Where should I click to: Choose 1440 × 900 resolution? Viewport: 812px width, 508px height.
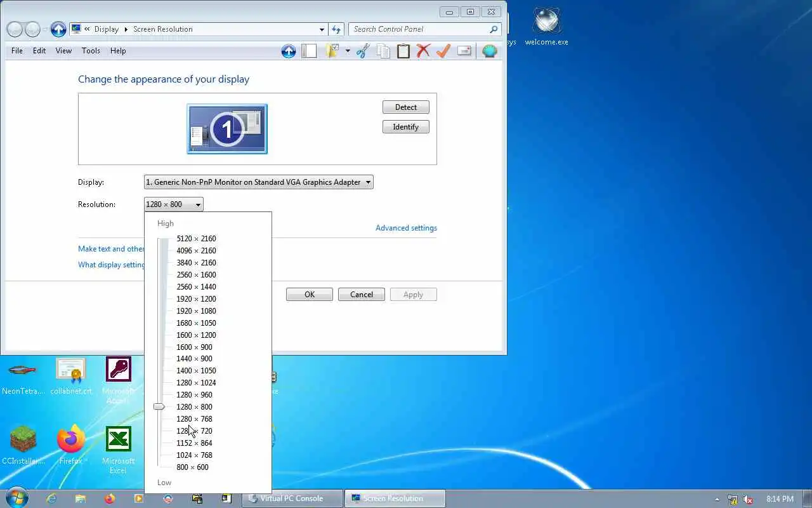tap(194, 359)
